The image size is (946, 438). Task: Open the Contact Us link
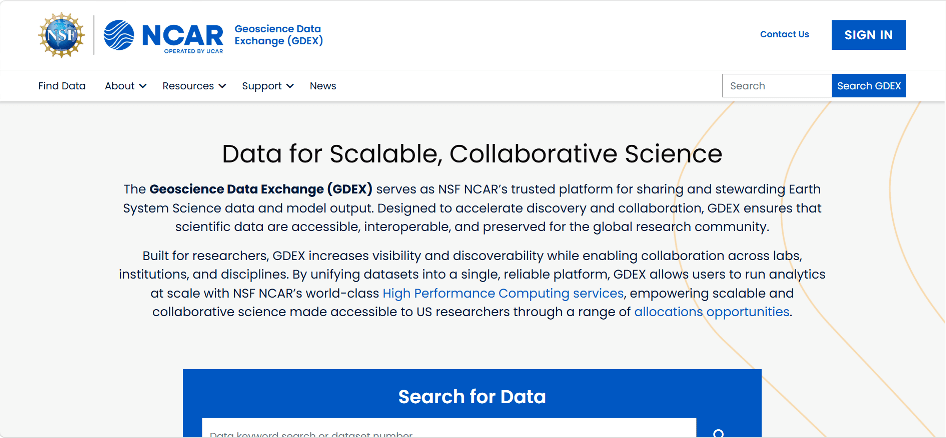784,34
